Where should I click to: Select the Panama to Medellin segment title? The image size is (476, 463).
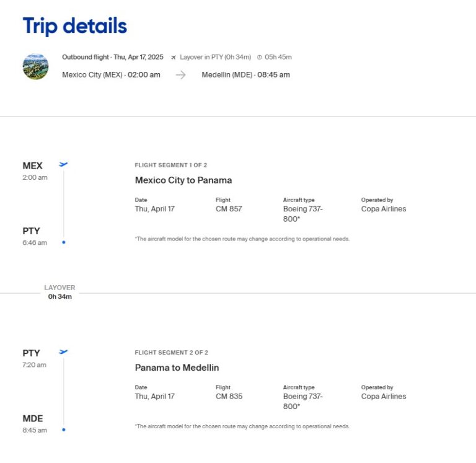tap(177, 368)
